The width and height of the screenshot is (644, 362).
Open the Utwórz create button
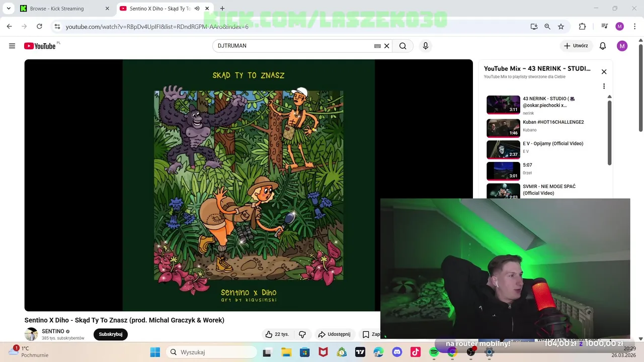pos(576,46)
